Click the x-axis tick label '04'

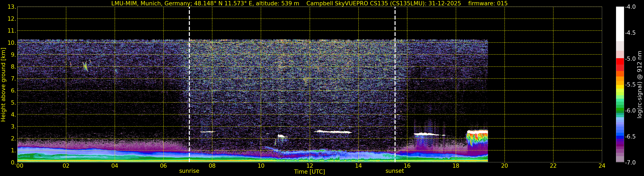point(115,166)
